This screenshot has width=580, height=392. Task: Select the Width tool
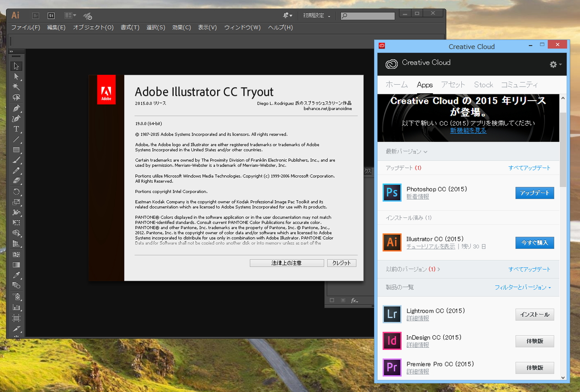(16, 213)
